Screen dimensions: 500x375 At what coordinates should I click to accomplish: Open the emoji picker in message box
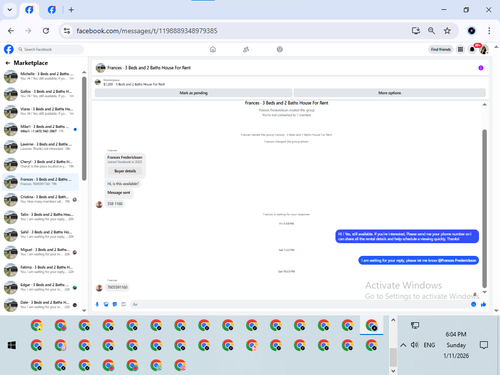coord(473,304)
